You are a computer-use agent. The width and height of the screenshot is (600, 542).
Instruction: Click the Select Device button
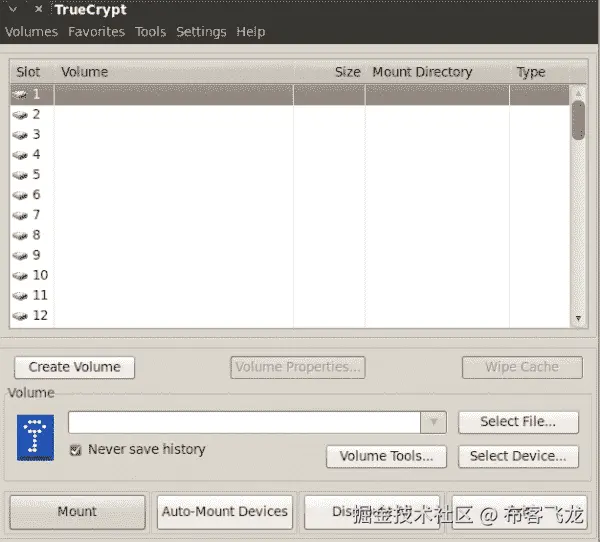coord(518,456)
